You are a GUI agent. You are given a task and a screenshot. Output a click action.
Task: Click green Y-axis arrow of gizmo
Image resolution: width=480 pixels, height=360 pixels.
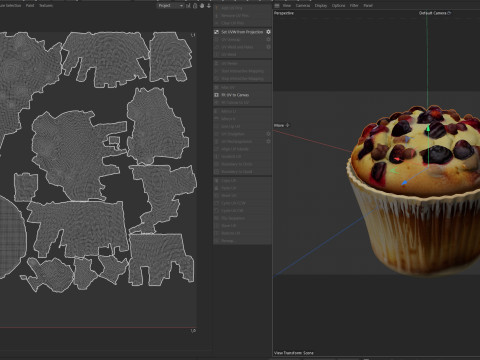[x=428, y=128]
